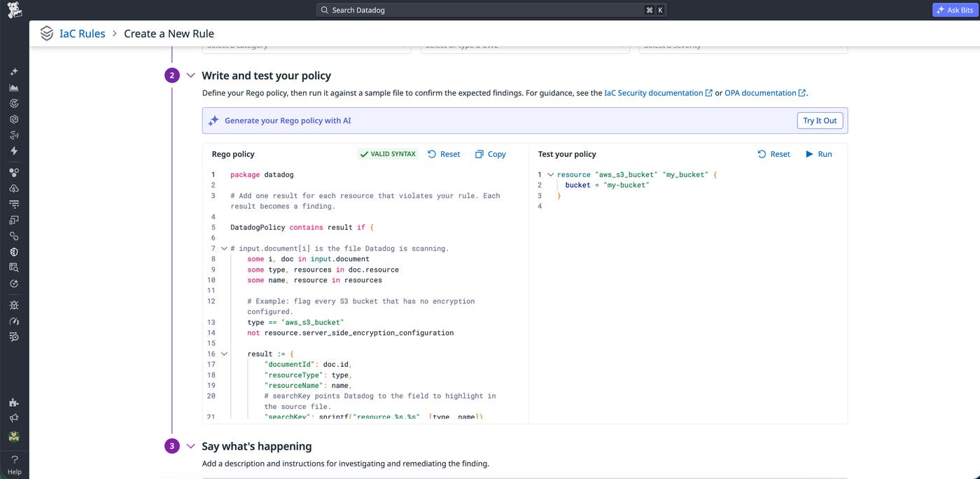This screenshot has height=479, width=980.
Task: Click the IaC Rules stacked layers icon
Action: pyautogui.click(x=46, y=34)
